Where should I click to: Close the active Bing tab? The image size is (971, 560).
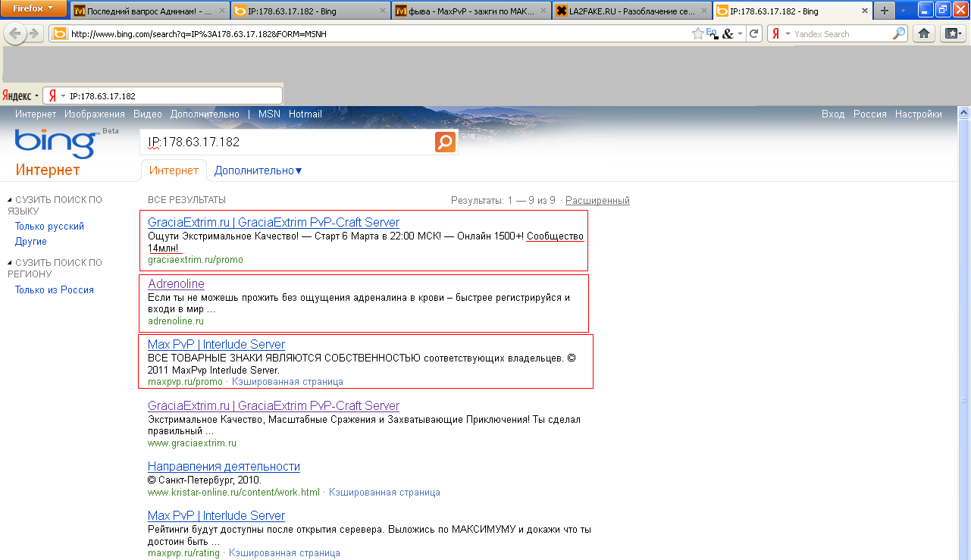pos(864,11)
